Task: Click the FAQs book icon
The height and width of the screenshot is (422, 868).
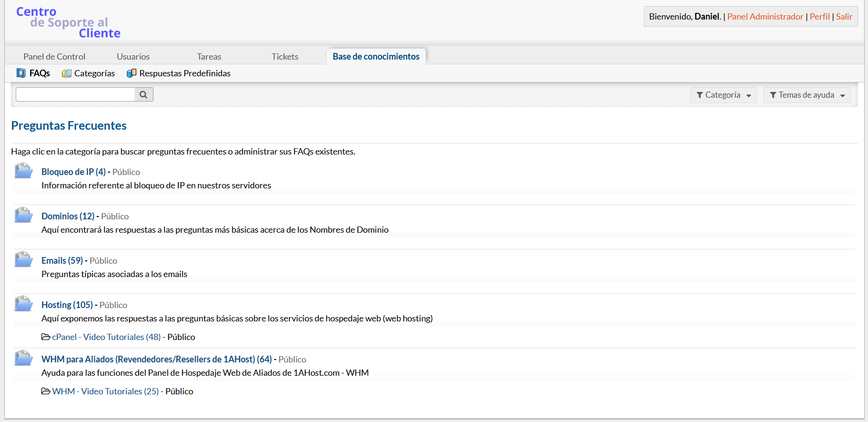Action: (x=21, y=73)
